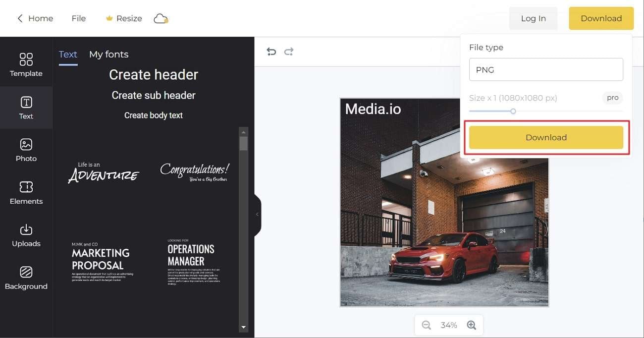This screenshot has width=644, height=338.
Task: Switch to the My fonts tab
Action: [108, 55]
